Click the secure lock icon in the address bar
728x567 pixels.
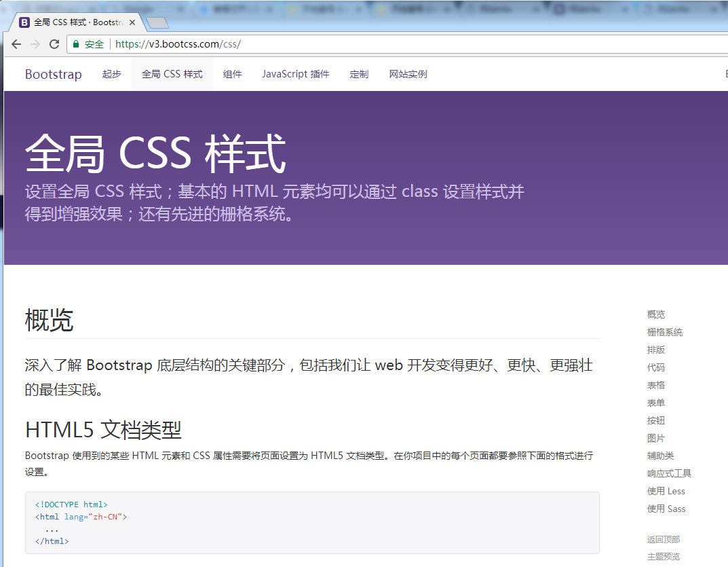[x=77, y=43]
